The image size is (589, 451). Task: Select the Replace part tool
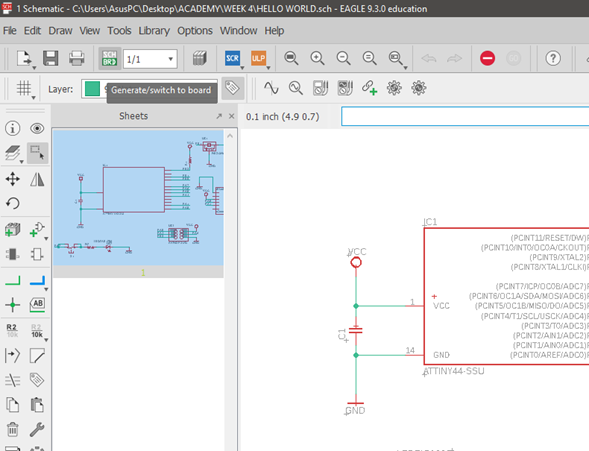point(12,254)
